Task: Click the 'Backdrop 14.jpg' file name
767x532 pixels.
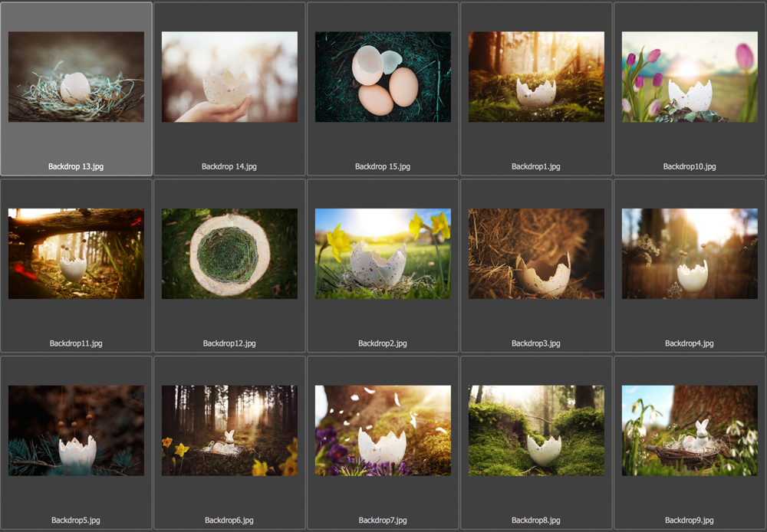Action: tap(229, 167)
